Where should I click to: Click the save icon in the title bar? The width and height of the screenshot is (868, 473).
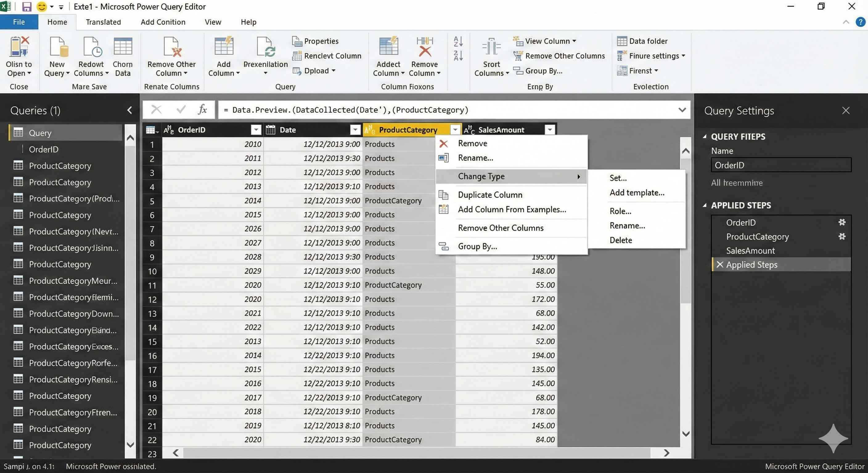click(x=26, y=7)
